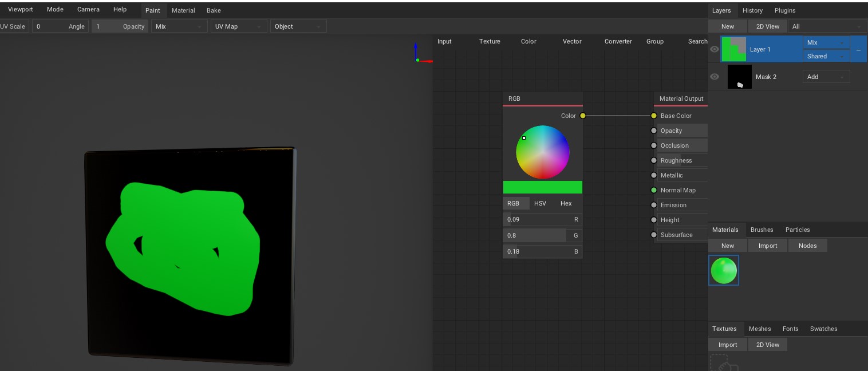Open Converter node category menu
Image resolution: width=868 pixels, height=371 pixels.
click(x=618, y=41)
